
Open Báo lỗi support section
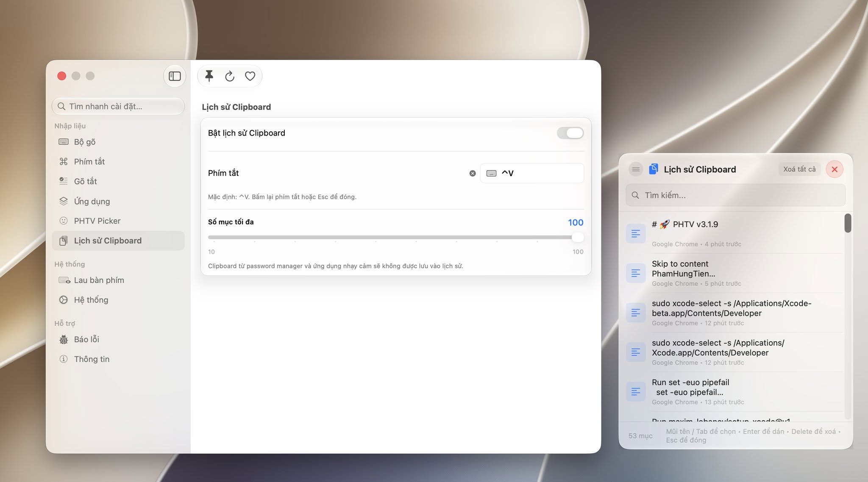118,339
